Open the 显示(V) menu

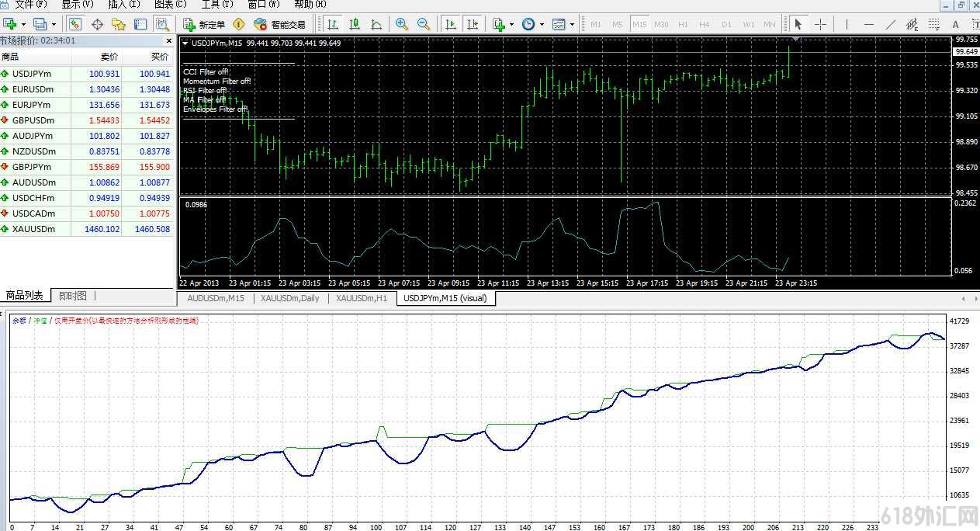(78, 5)
